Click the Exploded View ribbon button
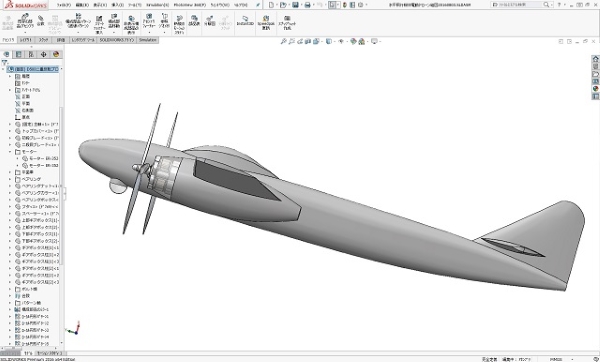 pos(210,21)
